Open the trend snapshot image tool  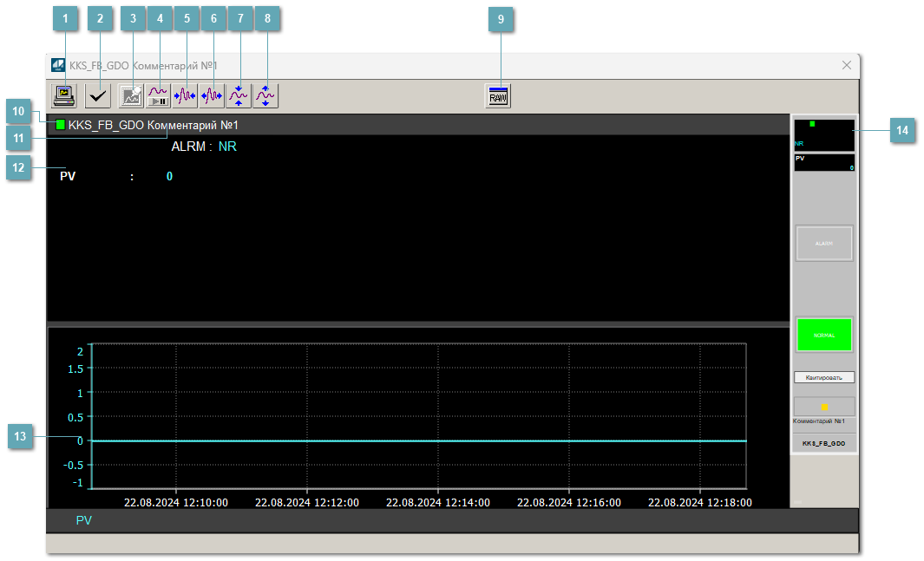(x=131, y=95)
